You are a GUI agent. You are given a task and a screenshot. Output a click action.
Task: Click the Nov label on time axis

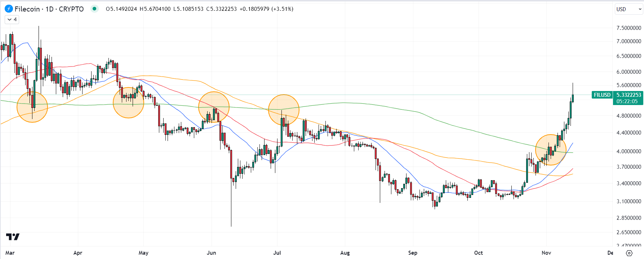(x=546, y=253)
